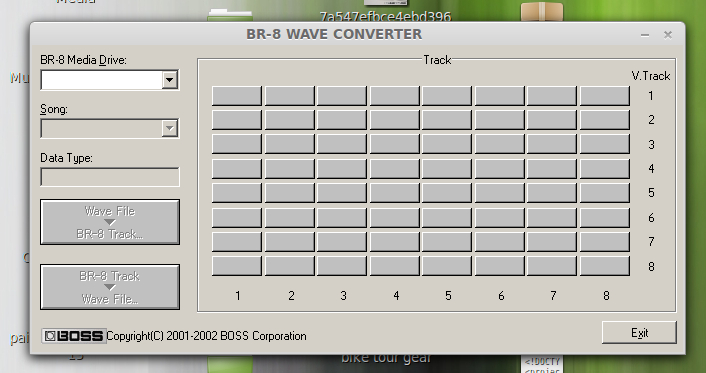The image size is (706, 373).
Task: Click the 'Song:' label
Action: 54,109
